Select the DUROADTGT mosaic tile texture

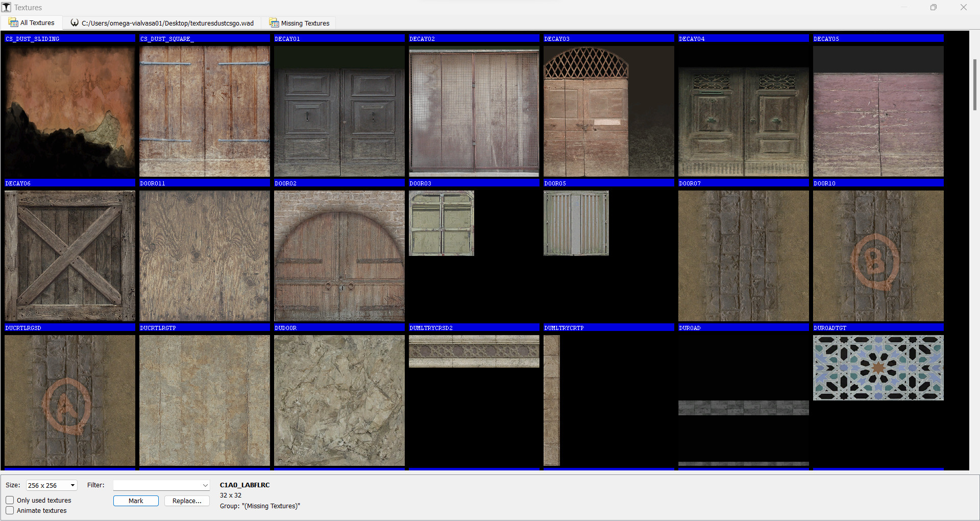click(x=878, y=367)
